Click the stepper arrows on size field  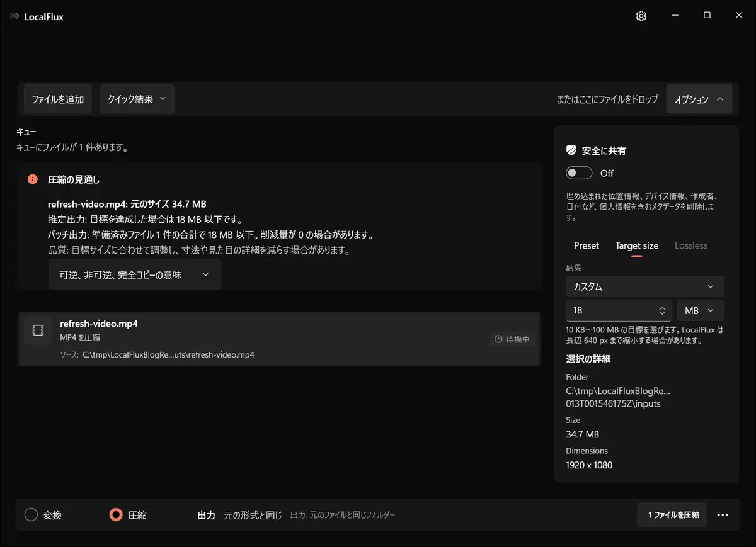click(x=662, y=310)
